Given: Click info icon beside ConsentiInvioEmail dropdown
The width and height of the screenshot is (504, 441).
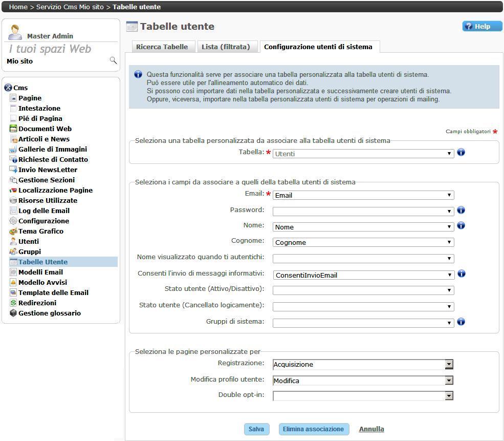Looking at the screenshot, I should pos(461,274).
